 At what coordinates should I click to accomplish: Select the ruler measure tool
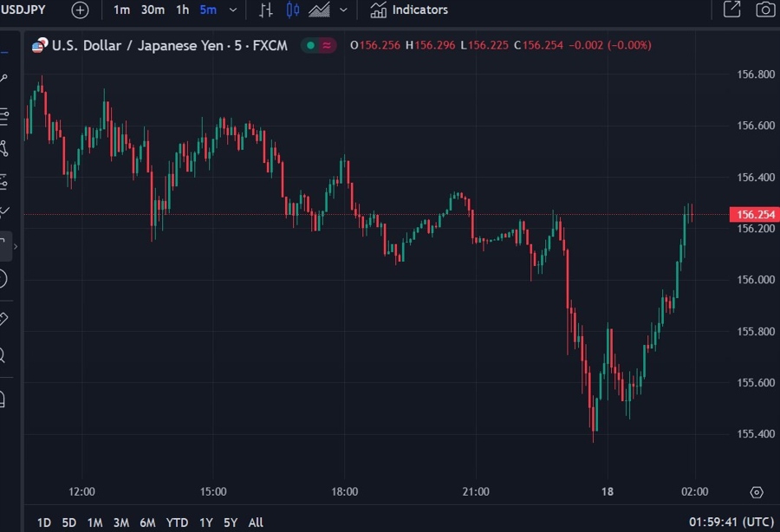coord(3,319)
